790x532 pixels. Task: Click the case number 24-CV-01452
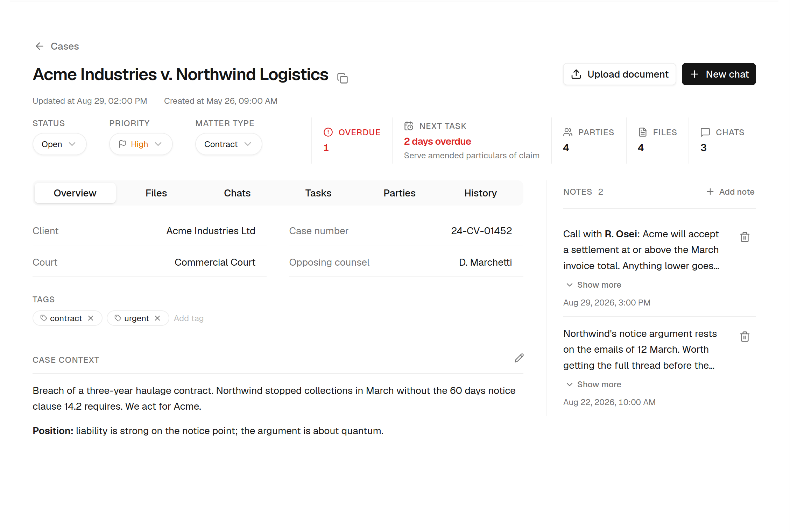pyautogui.click(x=481, y=231)
